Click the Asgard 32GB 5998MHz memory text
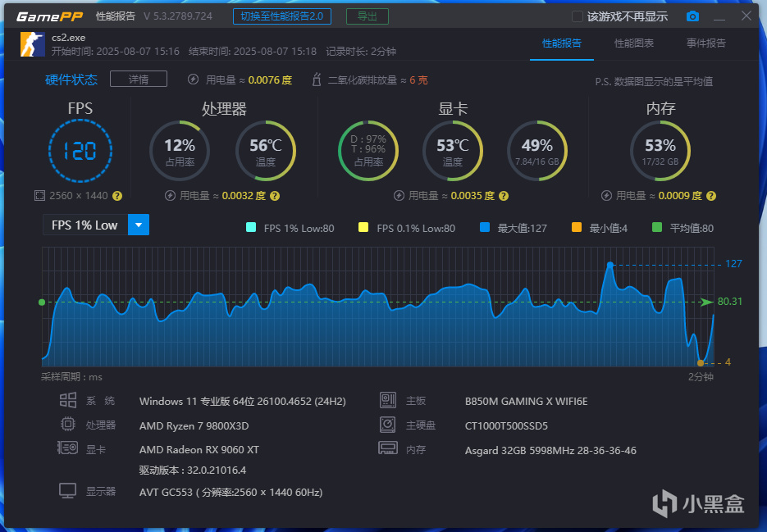Screen dimensions: 767x532 pos(550,450)
